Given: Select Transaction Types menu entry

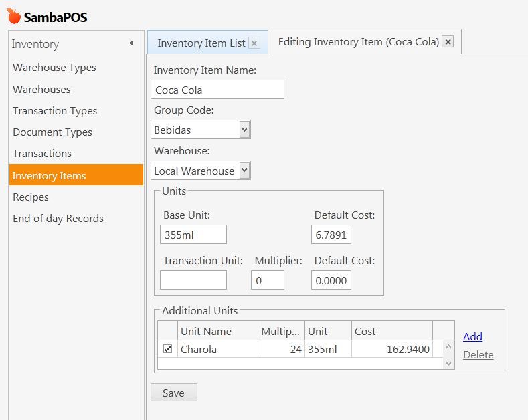Looking at the screenshot, I should point(55,111).
